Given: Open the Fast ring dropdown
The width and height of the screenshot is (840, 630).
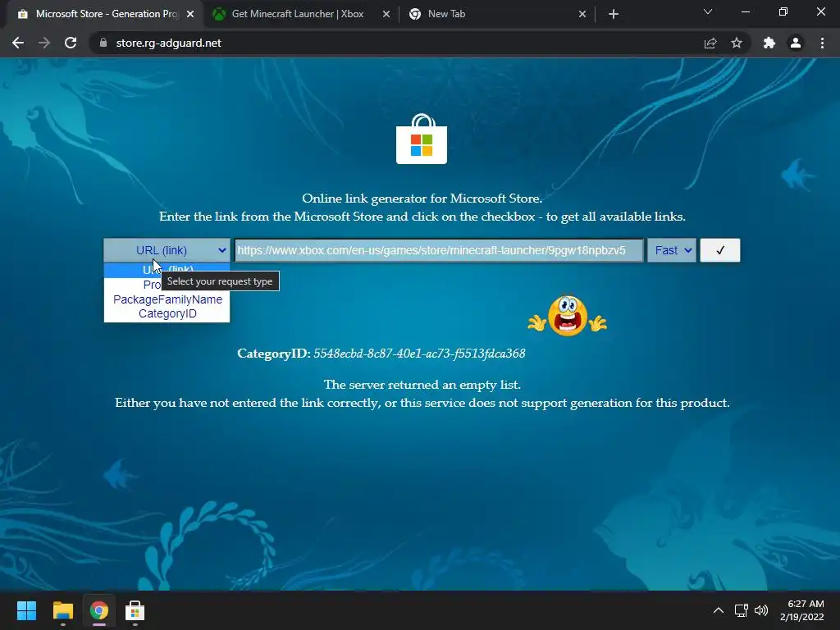Looking at the screenshot, I should click(x=672, y=250).
